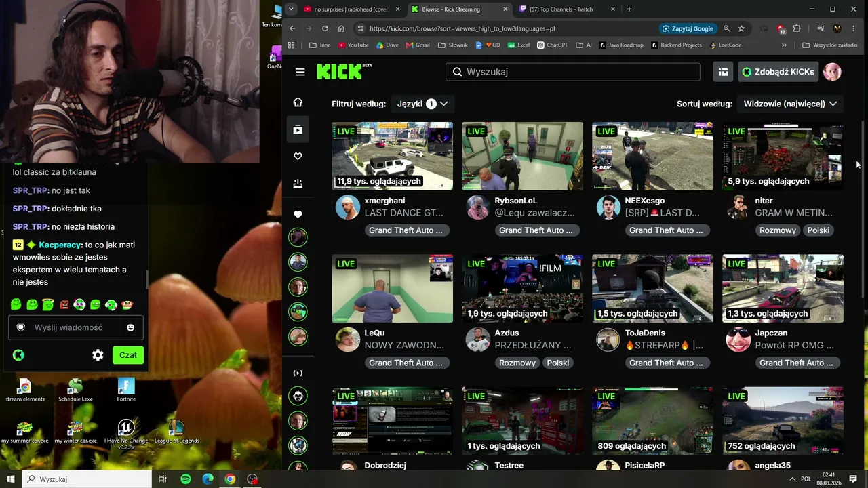This screenshot has height=488, width=868.
Task: Open the Wszystkie zakładki bookmarks folder
Action: [x=829, y=45]
